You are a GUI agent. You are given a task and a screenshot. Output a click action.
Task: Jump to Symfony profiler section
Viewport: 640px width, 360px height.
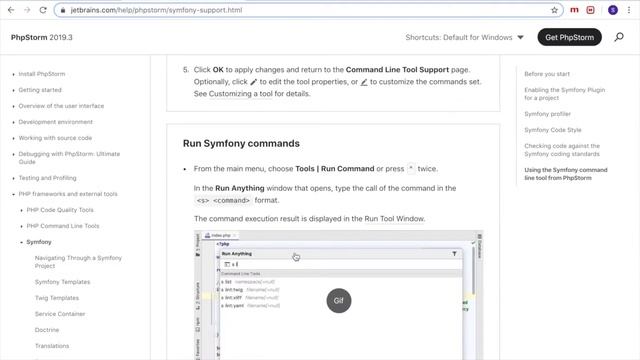(547, 114)
